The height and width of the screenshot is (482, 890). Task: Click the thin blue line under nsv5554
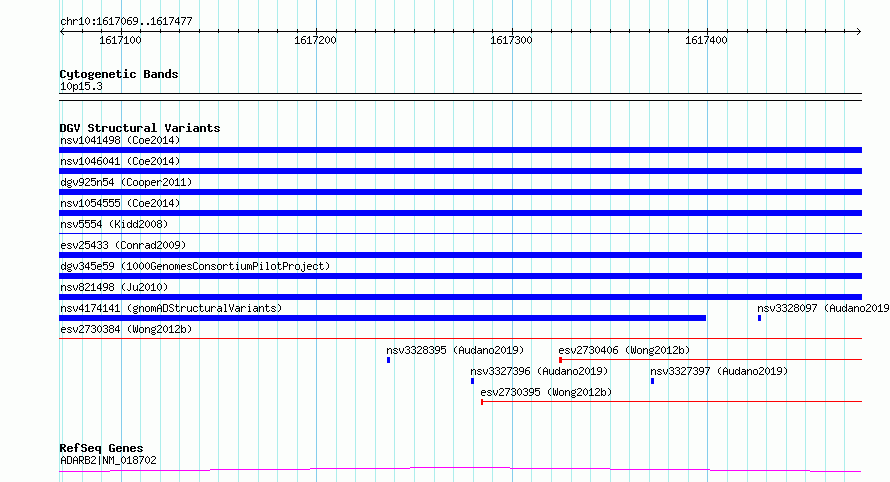coord(460,233)
